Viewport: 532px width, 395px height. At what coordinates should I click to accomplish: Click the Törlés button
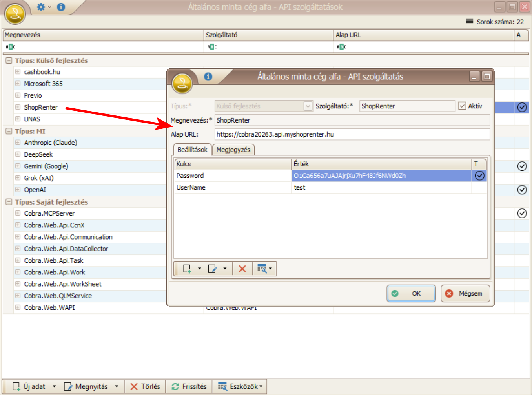coord(145,386)
